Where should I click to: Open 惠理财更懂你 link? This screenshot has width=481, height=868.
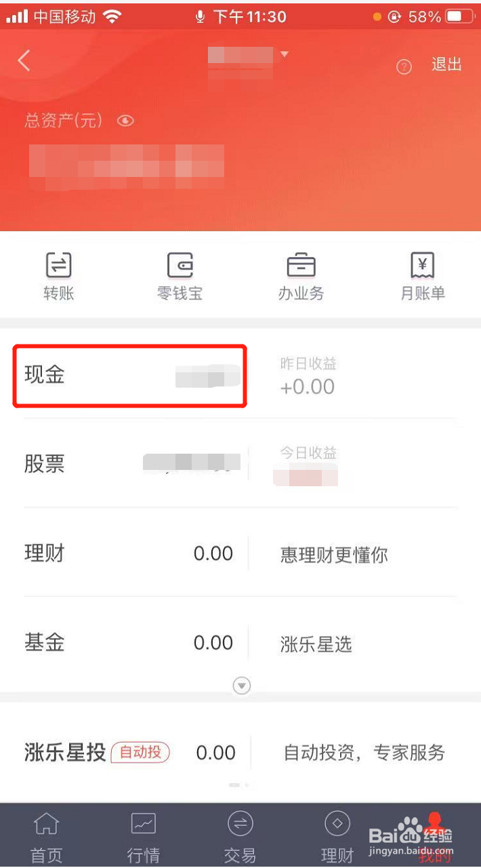click(x=334, y=555)
